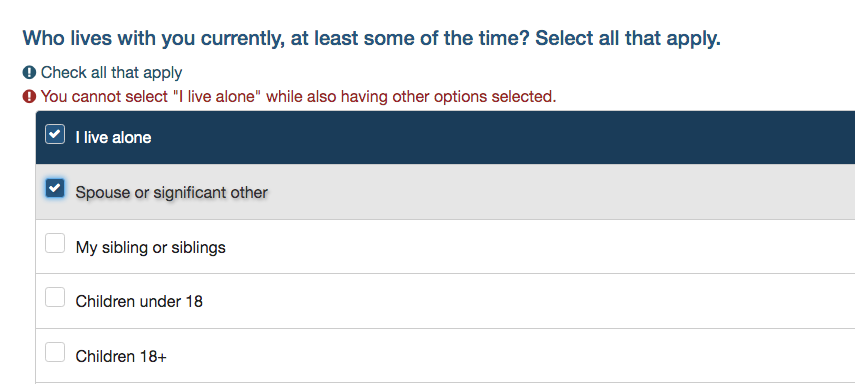Viewport: 855px width, 384px height.
Task: Click blank area of Children under 18 row
Action: pyautogui.click(x=545, y=302)
